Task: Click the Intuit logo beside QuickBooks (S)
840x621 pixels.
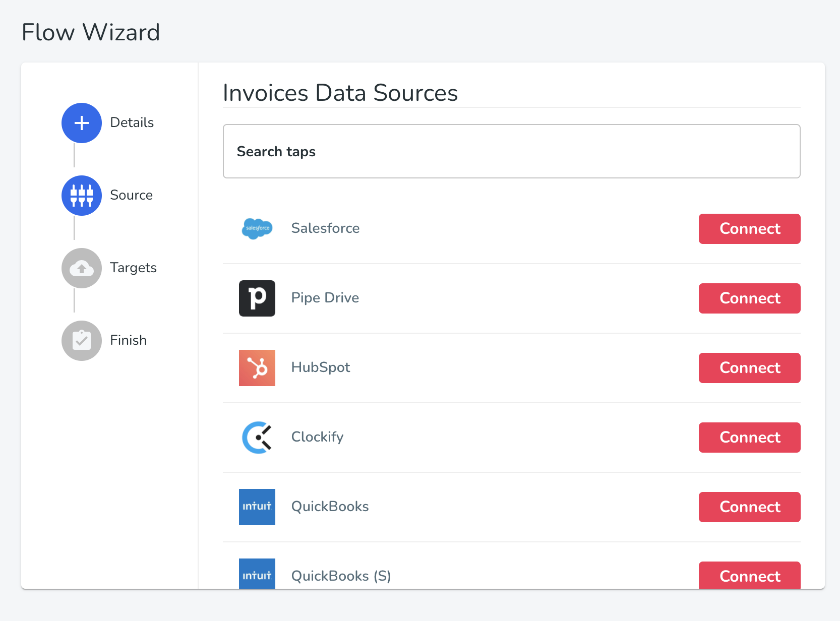Action: (257, 574)
